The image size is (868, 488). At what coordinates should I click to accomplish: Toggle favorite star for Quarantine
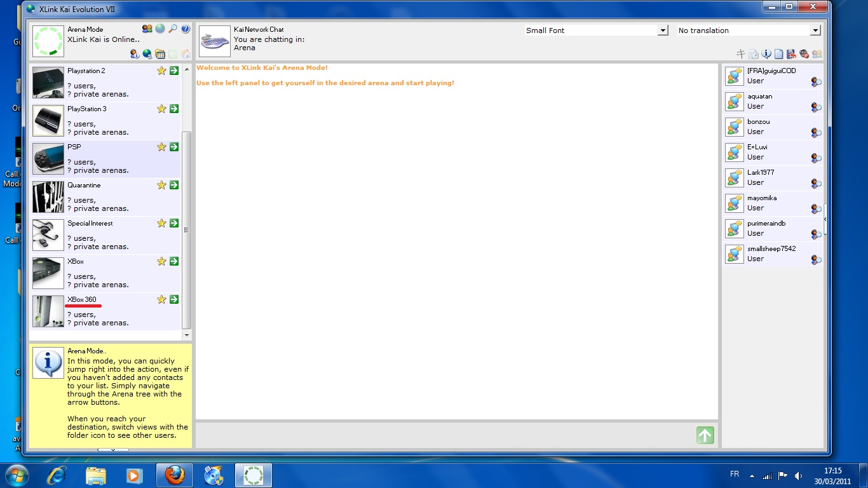coord(161,185)
